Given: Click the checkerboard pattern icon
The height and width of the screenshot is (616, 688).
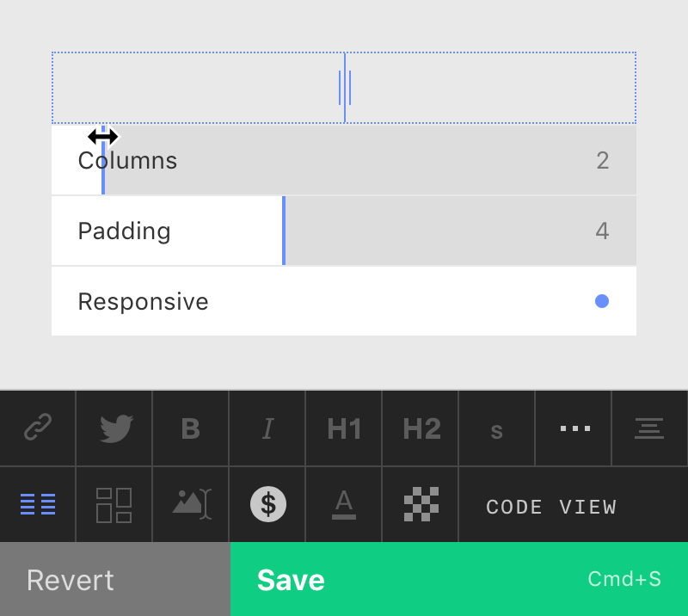Looking at the screenshot, I should [421, 505].
